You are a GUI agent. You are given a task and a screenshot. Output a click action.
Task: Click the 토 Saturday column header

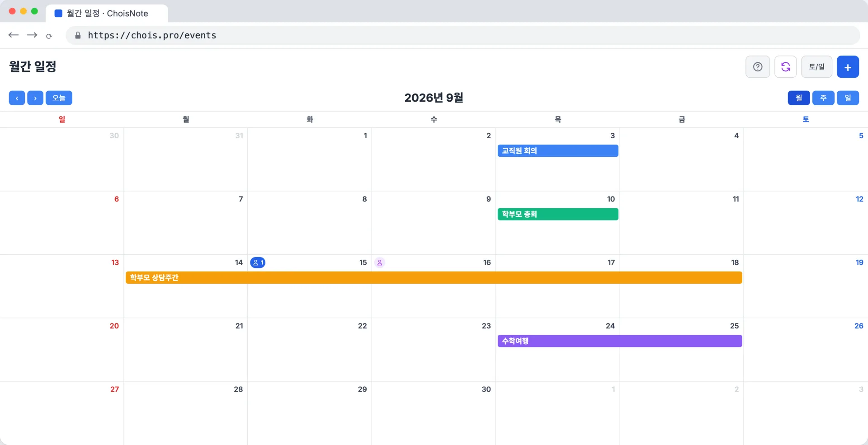pos(806,119)
